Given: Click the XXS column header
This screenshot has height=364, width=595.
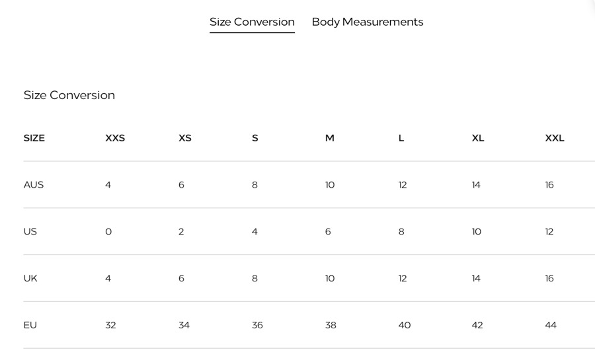Looking at the screenshot, I should pyautogui.click(x=115, y=138).
